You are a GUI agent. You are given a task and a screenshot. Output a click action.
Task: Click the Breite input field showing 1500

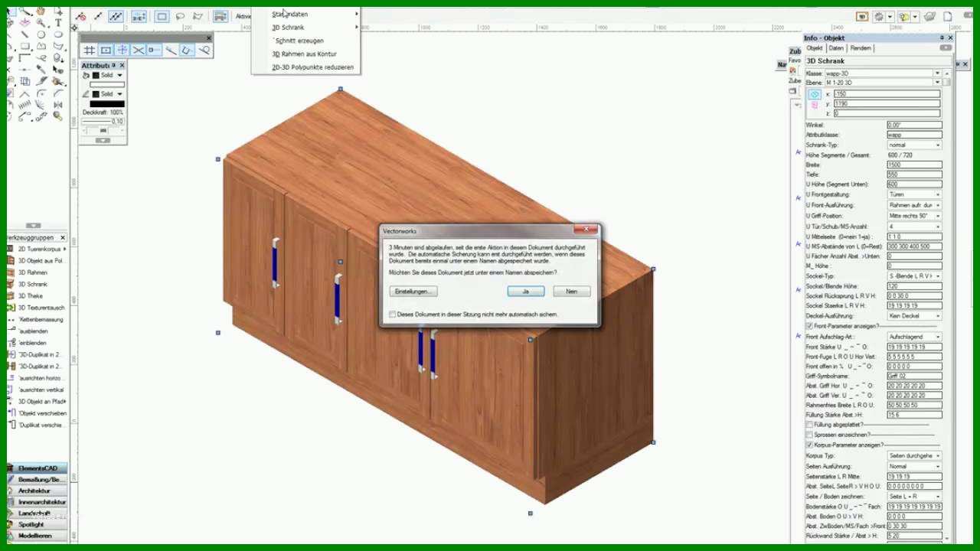pyautogui.click(x=914, y=165)
